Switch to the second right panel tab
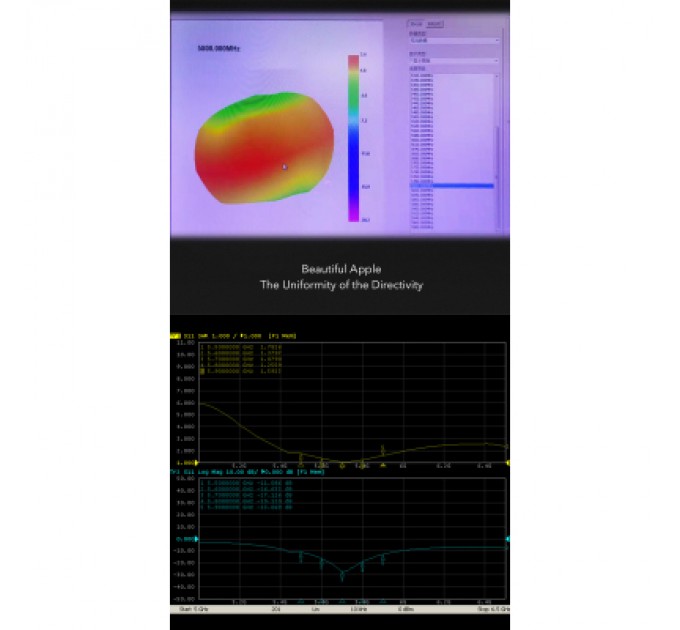Image resolution: width=680 pixels, height=630 pixels. coord(436,23)
